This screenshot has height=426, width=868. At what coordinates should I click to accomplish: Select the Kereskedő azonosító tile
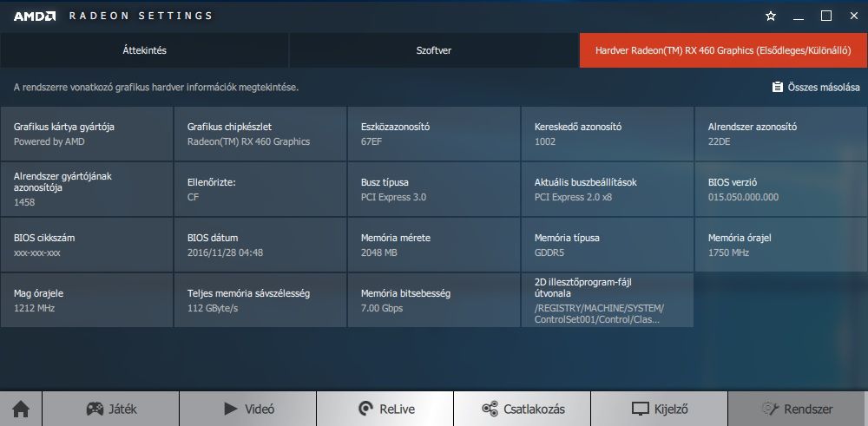(608, 134)
